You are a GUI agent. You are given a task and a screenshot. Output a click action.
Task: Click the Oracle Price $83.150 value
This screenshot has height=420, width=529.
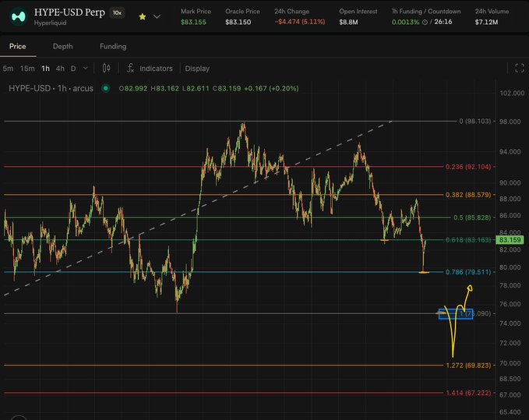(x=238, y=22)
